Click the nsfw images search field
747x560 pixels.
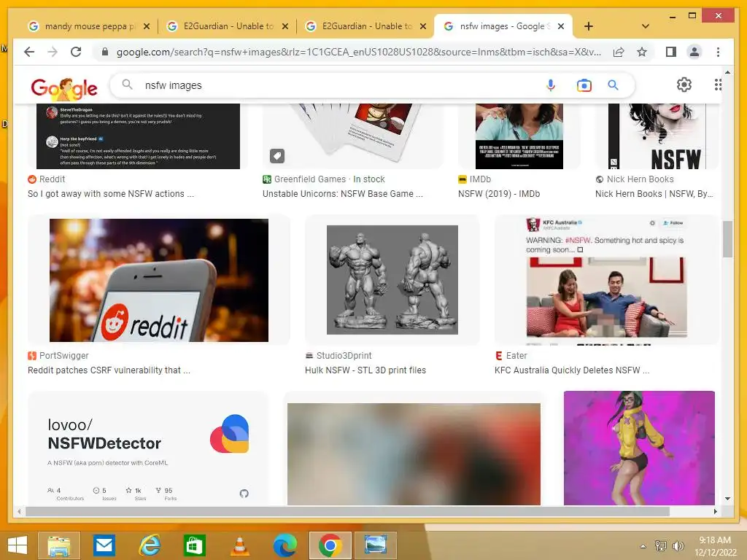point(333,85)
